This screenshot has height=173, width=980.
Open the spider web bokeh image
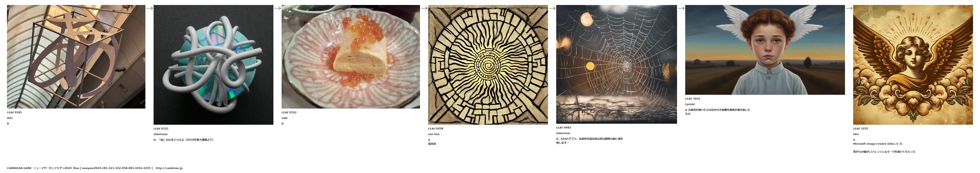[617, 64]
